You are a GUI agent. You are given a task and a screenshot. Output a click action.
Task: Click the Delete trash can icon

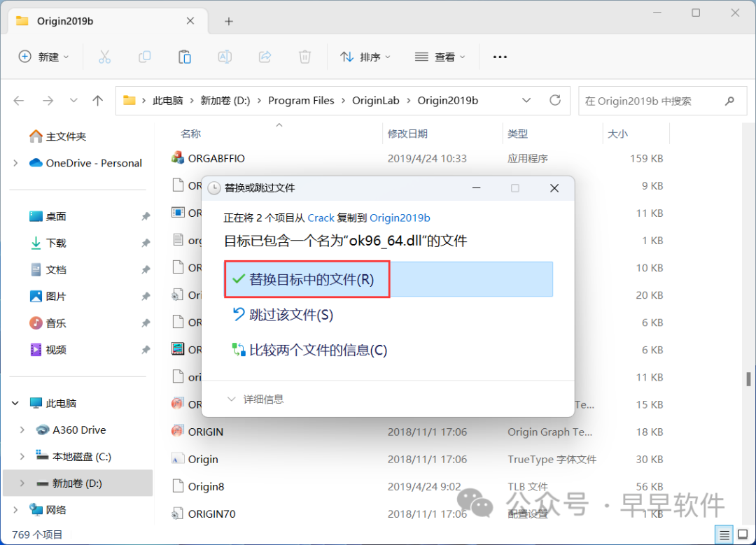(x=304, y=57)
